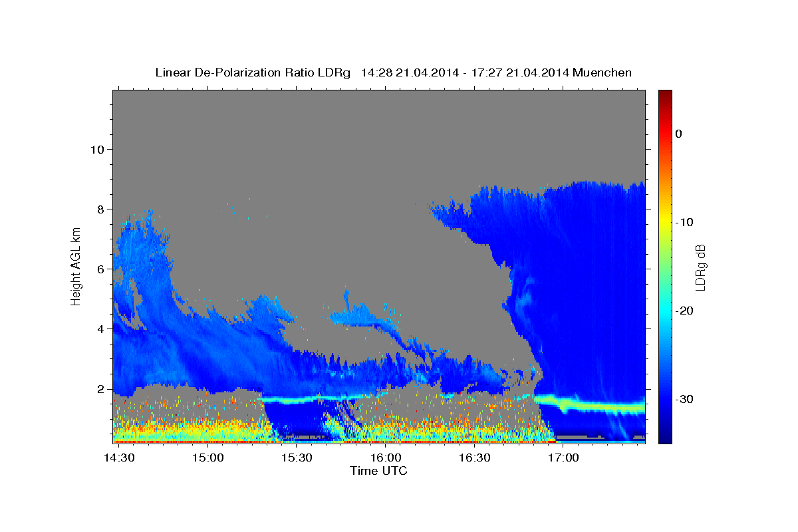Click the plot title mentioning Muenchen
The width and height of the screenshot is (798, 532).
(393, 72)
